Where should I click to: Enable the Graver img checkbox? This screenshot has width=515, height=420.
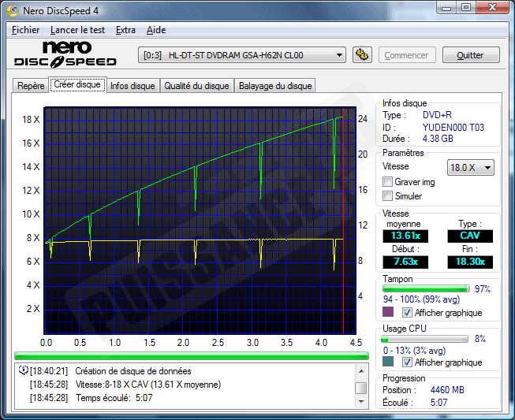(387, 182)
